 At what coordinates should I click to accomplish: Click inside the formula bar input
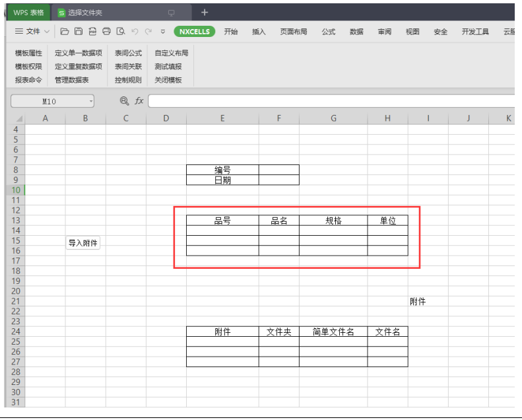click(330, 101)
